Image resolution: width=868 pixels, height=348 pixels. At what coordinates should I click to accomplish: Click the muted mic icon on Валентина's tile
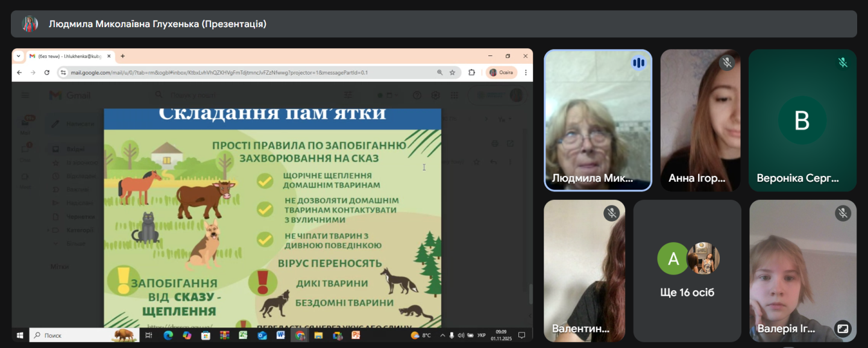[612, 213]
